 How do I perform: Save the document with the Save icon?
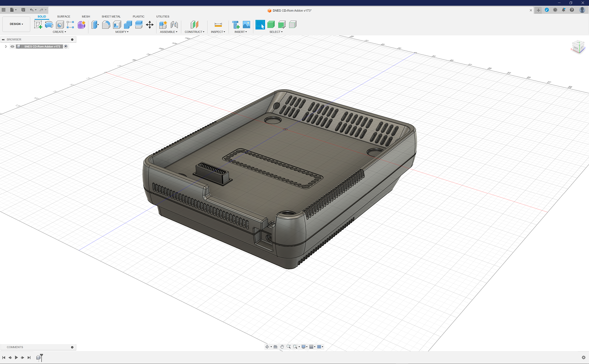[x=23, y=10]
